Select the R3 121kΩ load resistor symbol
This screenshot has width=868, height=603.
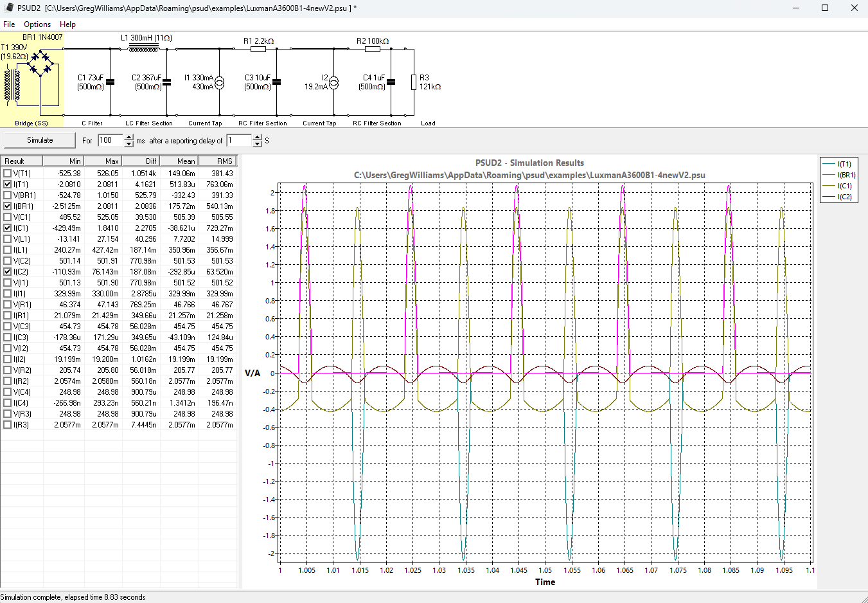point(414,82)
